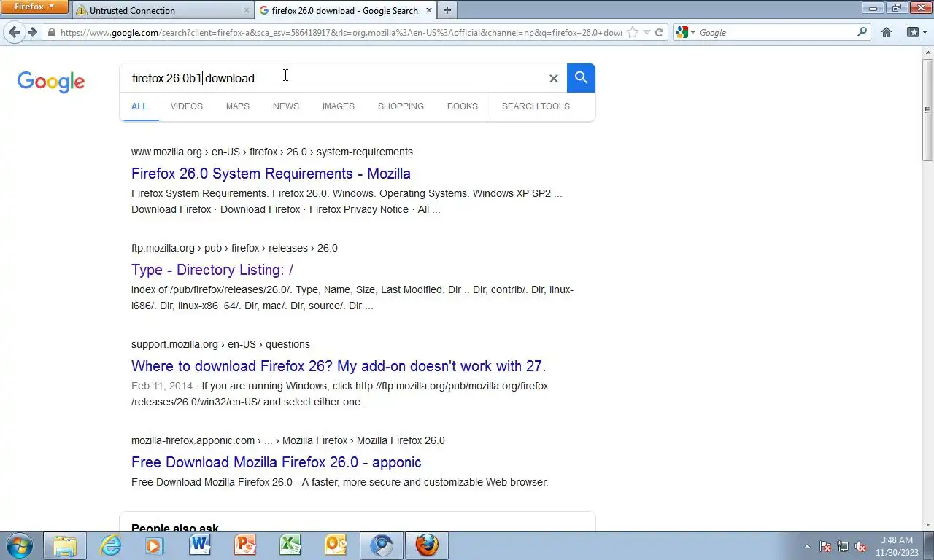This screenshot has height=560, width=934.
Task: Click the Feb 11, 2014 date text
Action: coord(162,386)
